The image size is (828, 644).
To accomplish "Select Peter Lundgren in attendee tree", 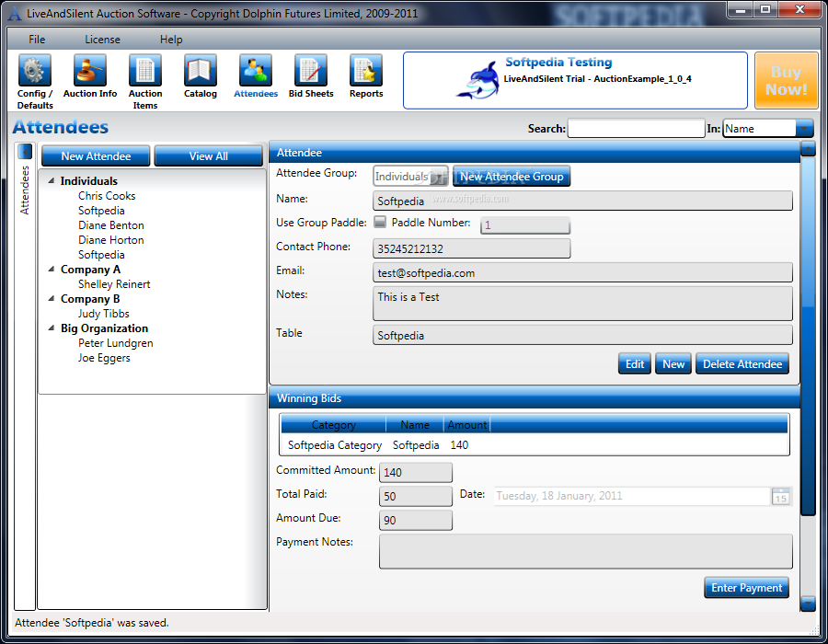I will tap(116, 343).
